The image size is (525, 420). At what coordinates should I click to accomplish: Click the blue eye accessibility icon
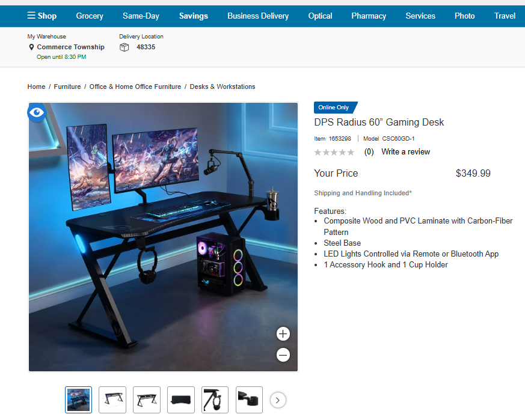pos(37,112)
